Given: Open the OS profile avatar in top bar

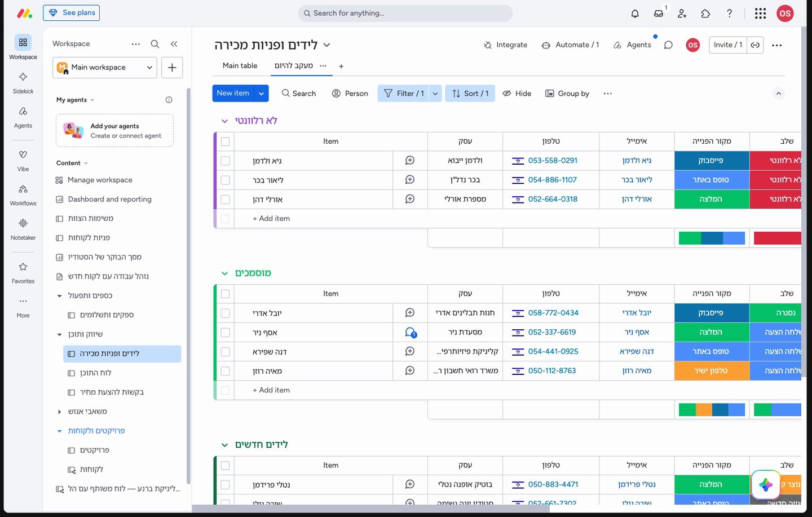Looking at the screenshot, I should coord(785,14).
